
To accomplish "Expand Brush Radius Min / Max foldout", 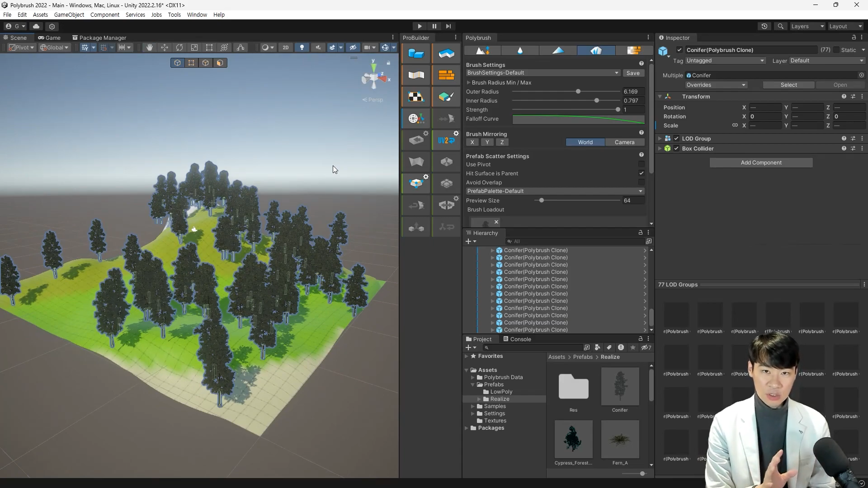I will click(x=469, y=83).
